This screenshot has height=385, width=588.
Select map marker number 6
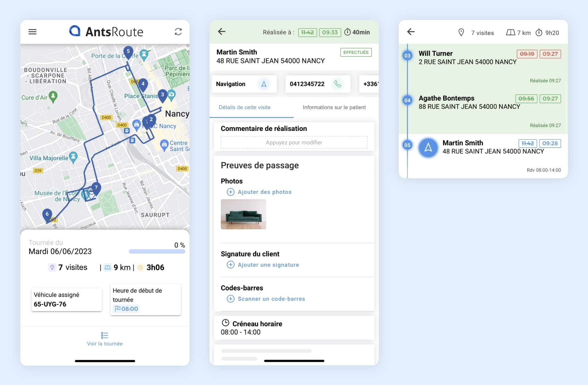tap(47, 215)
